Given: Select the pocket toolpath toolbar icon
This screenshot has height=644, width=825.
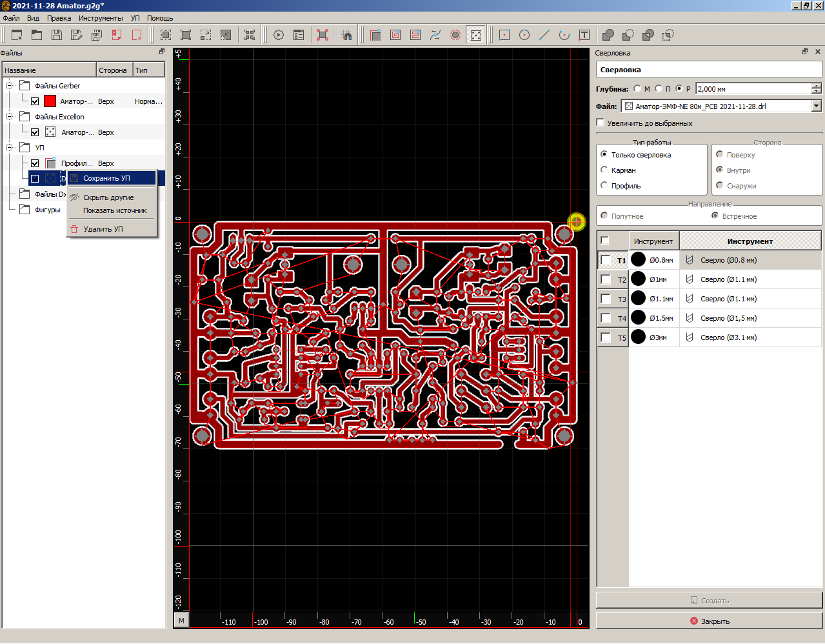Looking at the screenshot, I should pyautogui.click(x=395, y=35).
